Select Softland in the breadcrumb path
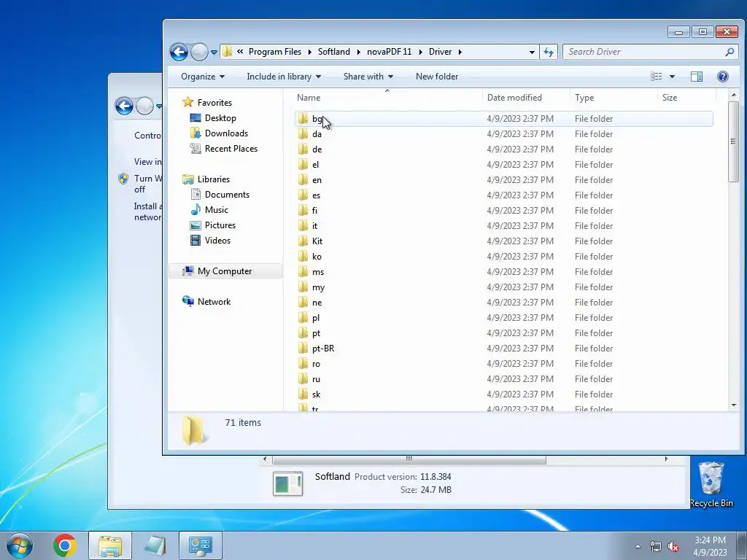Image resolution: width=747 pixels, height=560 pixels. [x=334, y=52]
